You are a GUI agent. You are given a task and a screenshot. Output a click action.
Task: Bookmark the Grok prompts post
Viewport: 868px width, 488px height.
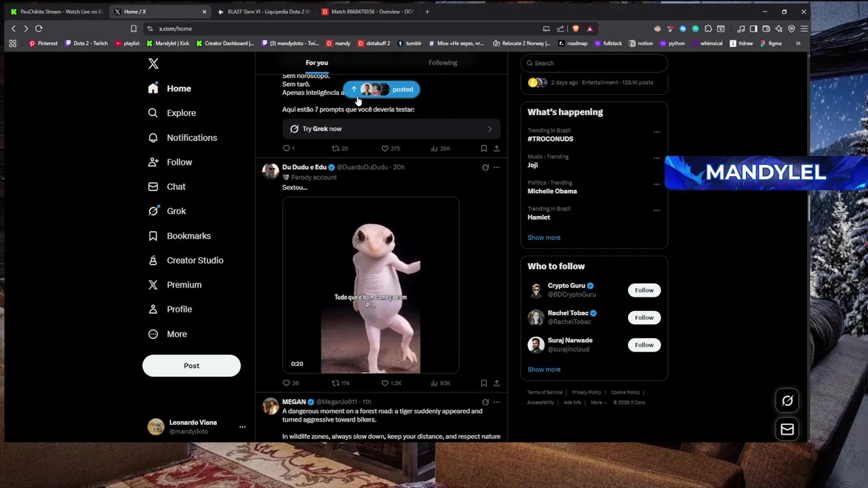coord(484,148)
